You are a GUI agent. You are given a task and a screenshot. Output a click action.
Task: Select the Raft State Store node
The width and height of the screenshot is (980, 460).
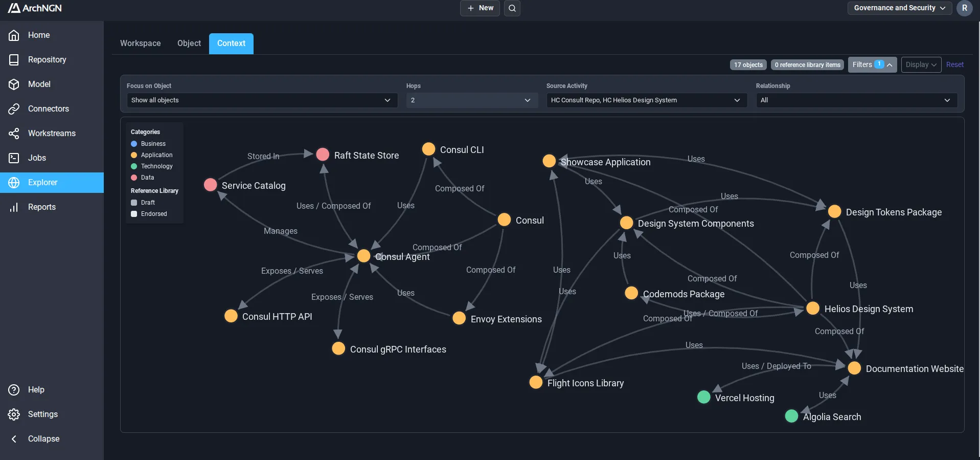(323, 155)
